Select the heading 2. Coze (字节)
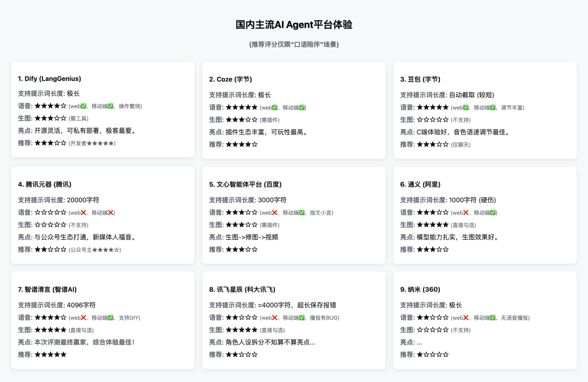588x382 pixels. pyautogui.click(x=231, y=79)
